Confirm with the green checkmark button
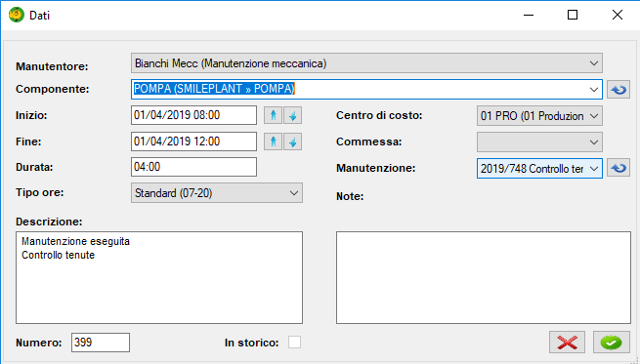640x364 pixels. [612, 342]
